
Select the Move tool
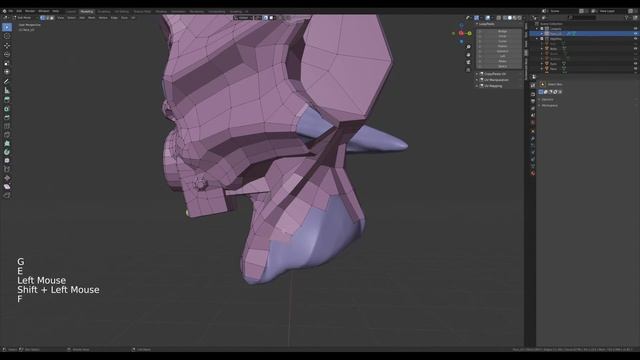coord(7,45)
